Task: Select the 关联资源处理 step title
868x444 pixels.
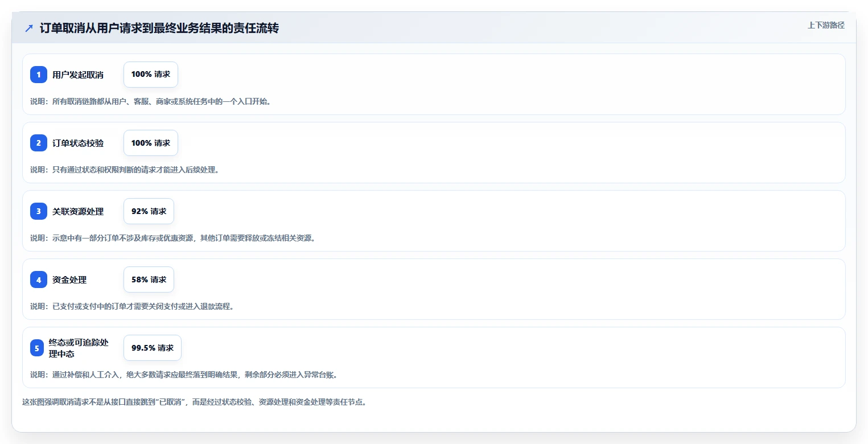Action: [78, 211]
